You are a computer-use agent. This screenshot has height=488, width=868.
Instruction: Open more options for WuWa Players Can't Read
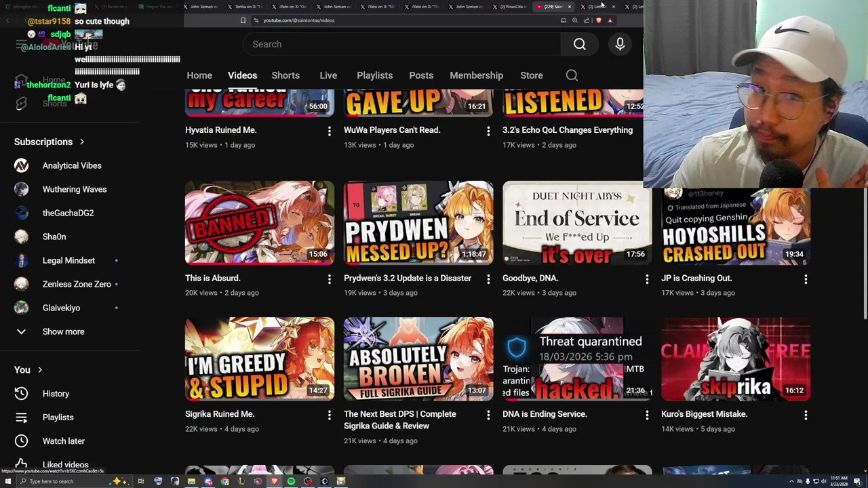tap(488, 130)
